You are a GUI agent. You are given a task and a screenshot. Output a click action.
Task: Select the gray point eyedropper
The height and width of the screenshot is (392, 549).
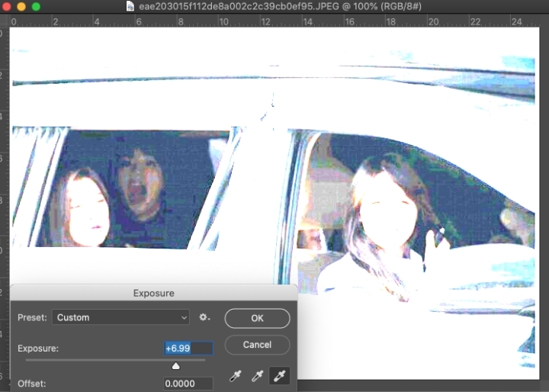click(257, 375)
